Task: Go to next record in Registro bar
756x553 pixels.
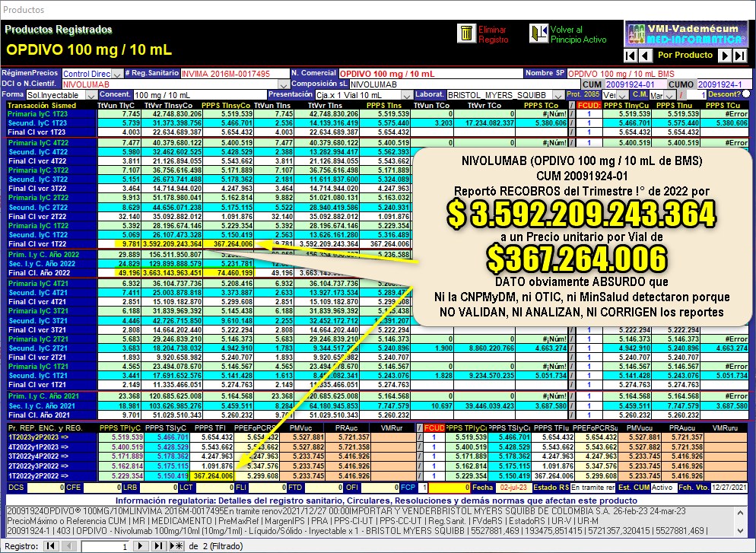Action: click(x=140, y=546)
